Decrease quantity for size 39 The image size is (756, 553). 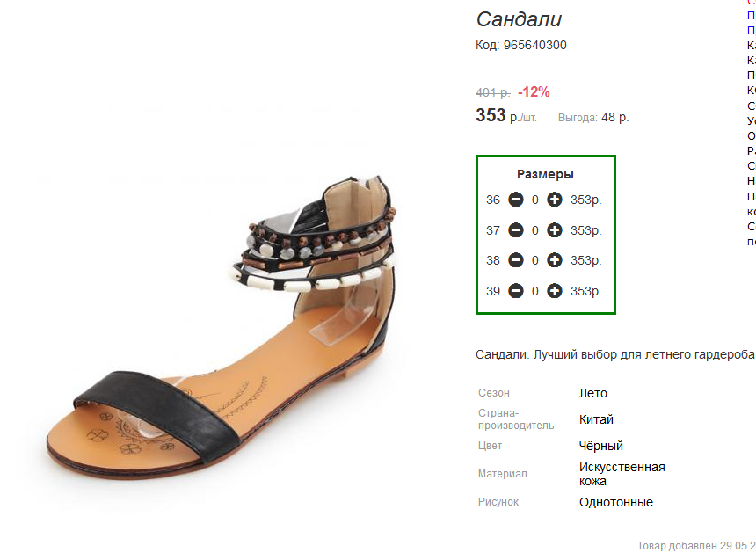[x=516, y=291]
